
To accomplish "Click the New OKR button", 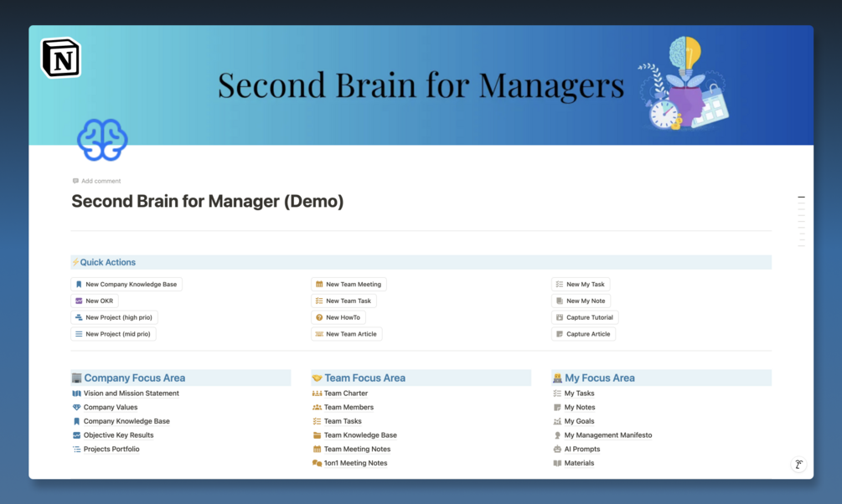I will click(x=95, y=301).
